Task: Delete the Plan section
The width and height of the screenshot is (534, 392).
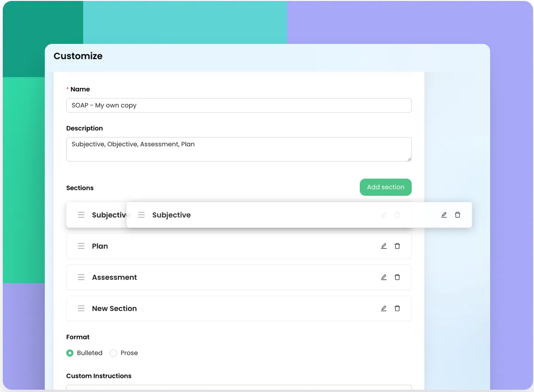Action: point(397,246)
